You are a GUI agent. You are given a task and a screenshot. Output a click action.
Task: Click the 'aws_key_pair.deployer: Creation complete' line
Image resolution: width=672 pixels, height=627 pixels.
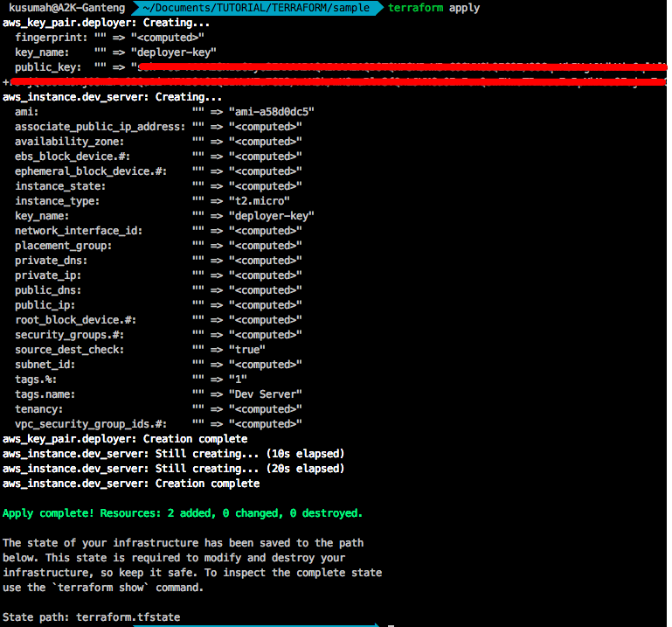(x=125, y=439)
